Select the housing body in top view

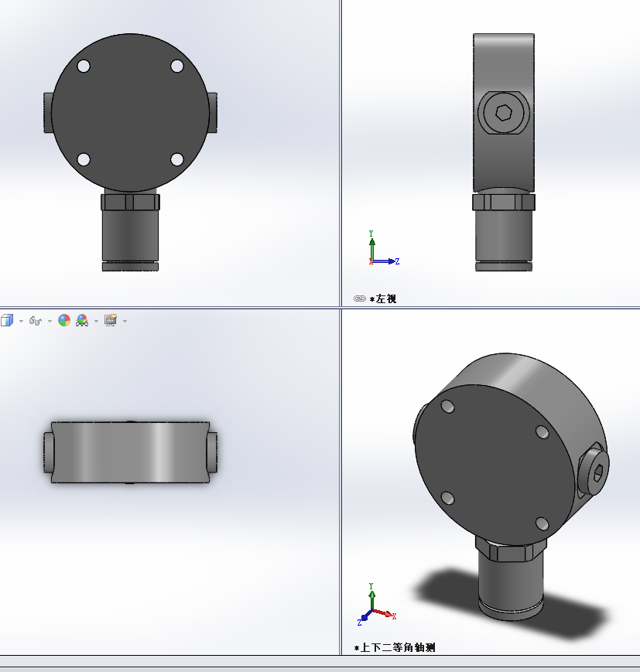[131, 452]
